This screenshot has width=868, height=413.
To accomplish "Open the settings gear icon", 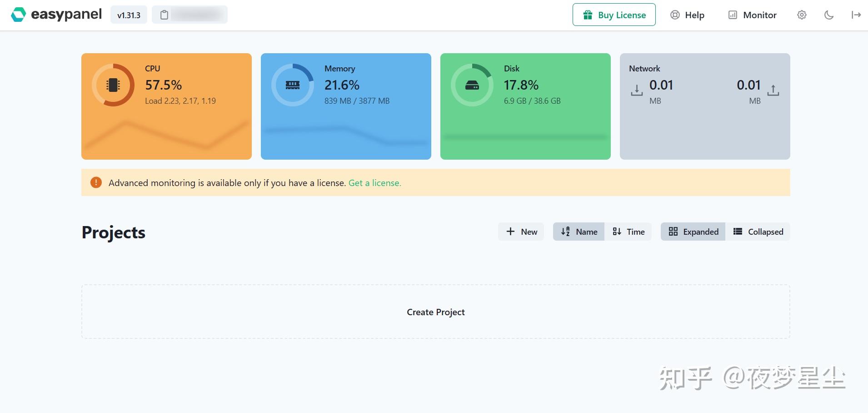I will coord(802,15).
